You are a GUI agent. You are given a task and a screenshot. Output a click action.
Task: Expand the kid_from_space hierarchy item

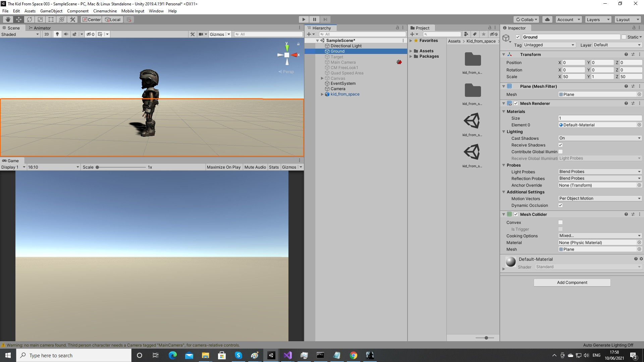coord(322,94)
